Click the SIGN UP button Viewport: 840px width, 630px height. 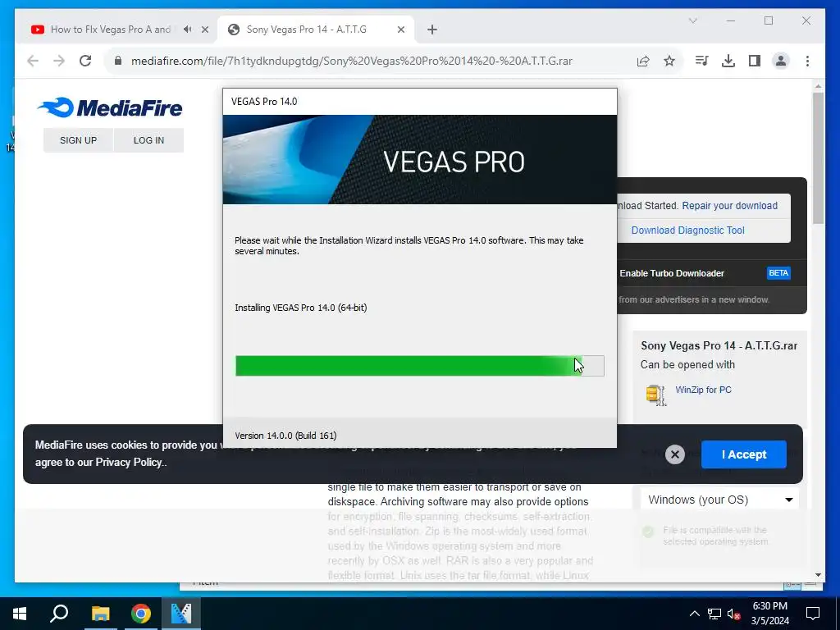click(78, 139)
